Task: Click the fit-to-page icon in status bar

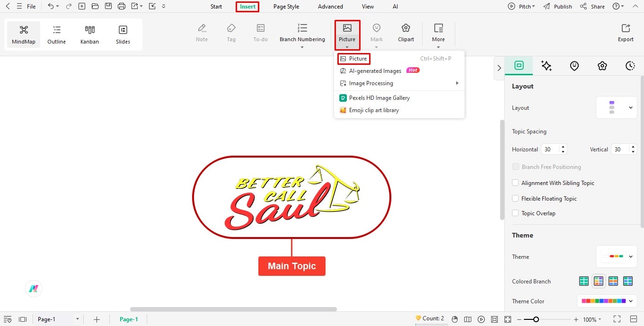Action: (x=494, y=319)
